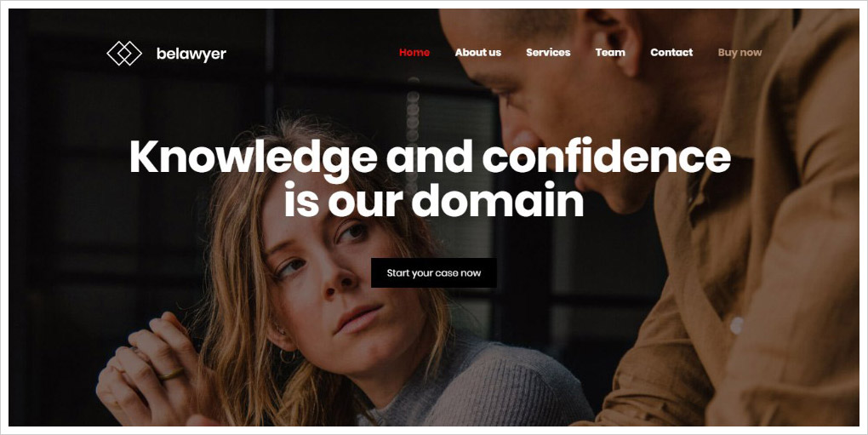Select Team in the navigation bar
The height and width of the screenshot is (435, 868).
tap(610, 53)
